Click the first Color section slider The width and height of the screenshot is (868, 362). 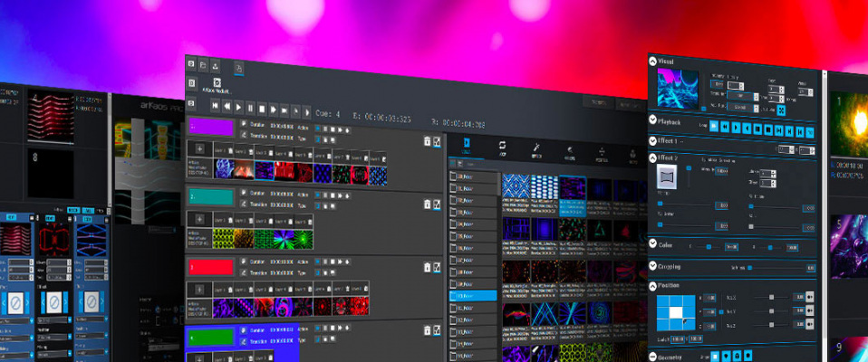[709, 247]
